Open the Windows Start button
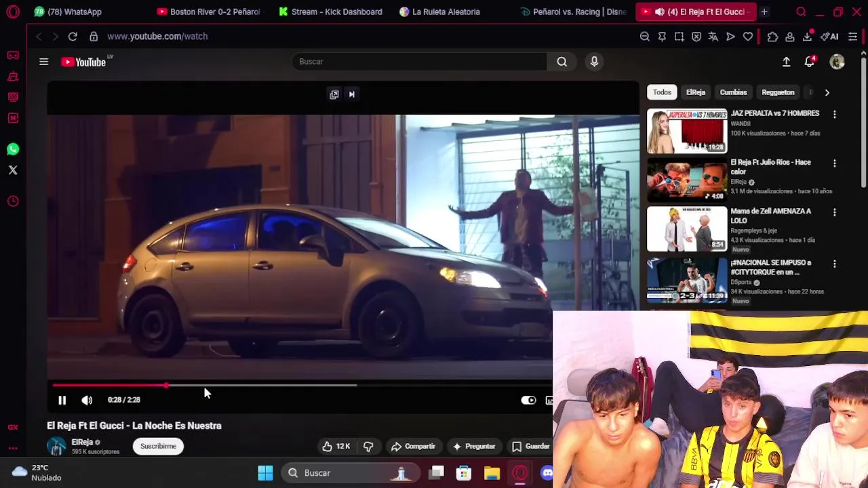This screenshot has width=868, height=488. pyautogui.click(x=265, y=473)
